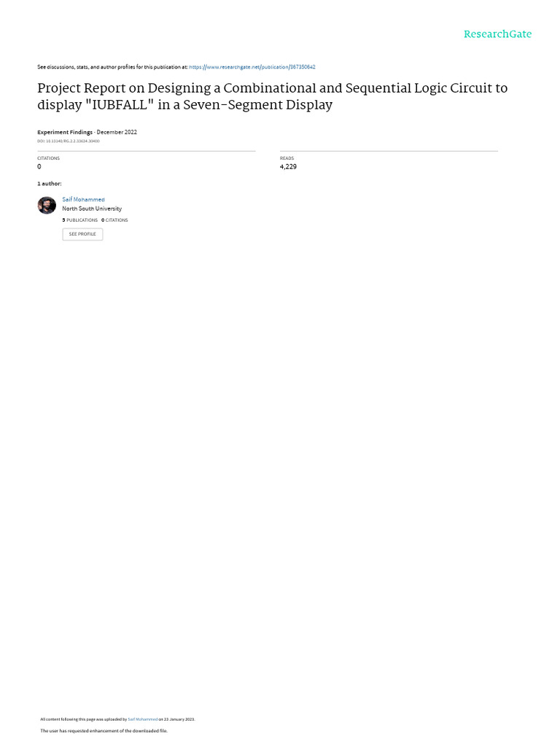The height and width of the screenshot is (747, 560).
Task: Click the CITATIONS heading above the zero
Action: pos(49,158)
